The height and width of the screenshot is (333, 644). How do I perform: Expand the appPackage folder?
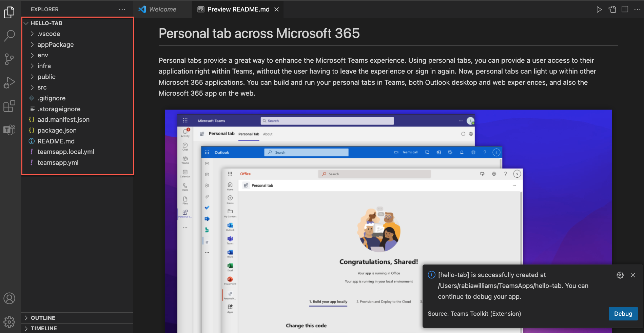[x=78, y=44]
